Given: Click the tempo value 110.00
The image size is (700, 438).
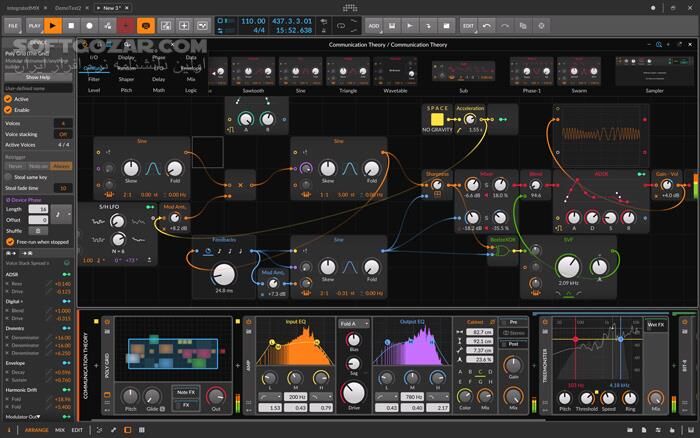Looking at the screenshot, I should click(x=253, y=21).
